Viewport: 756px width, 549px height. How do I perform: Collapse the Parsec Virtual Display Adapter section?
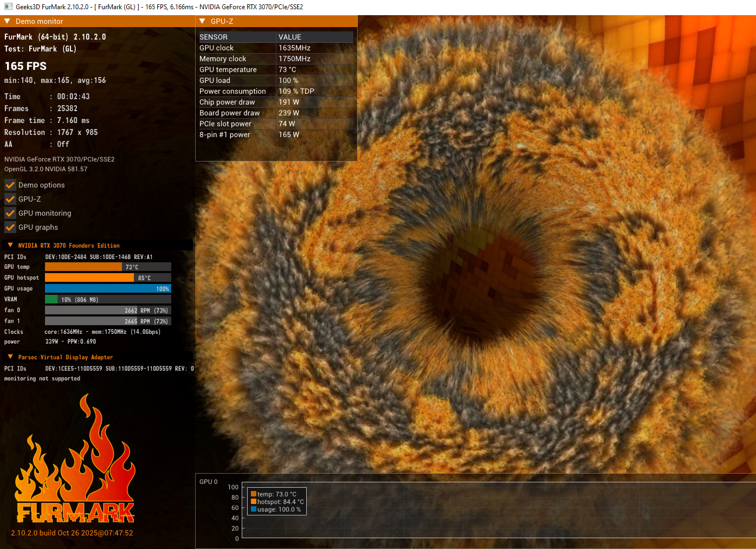coord(10,357)
